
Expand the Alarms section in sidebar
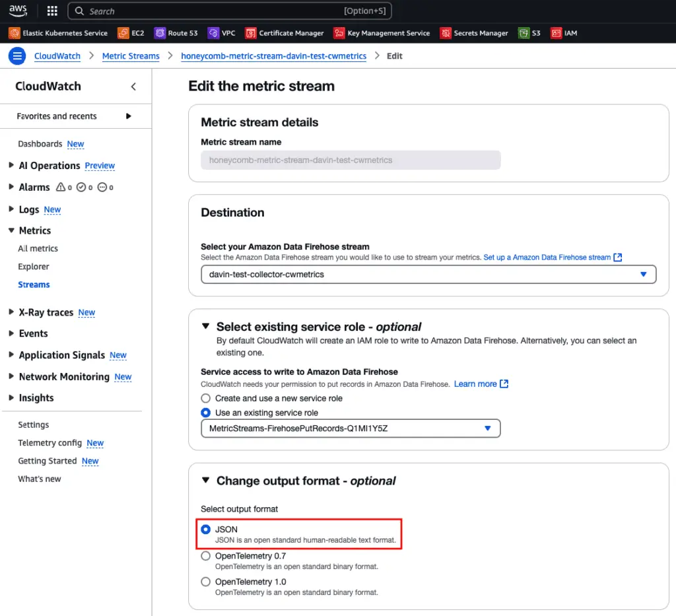[x=11, y=188]
